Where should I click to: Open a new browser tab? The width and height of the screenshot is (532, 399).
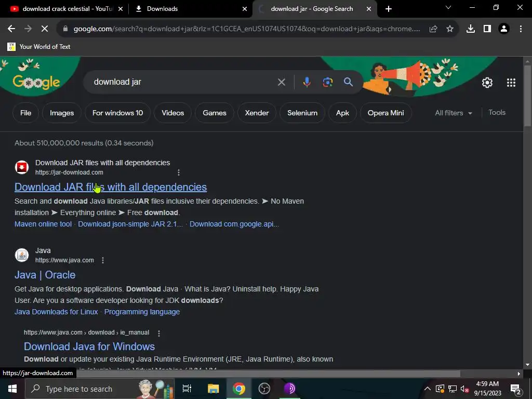[389, 9]
